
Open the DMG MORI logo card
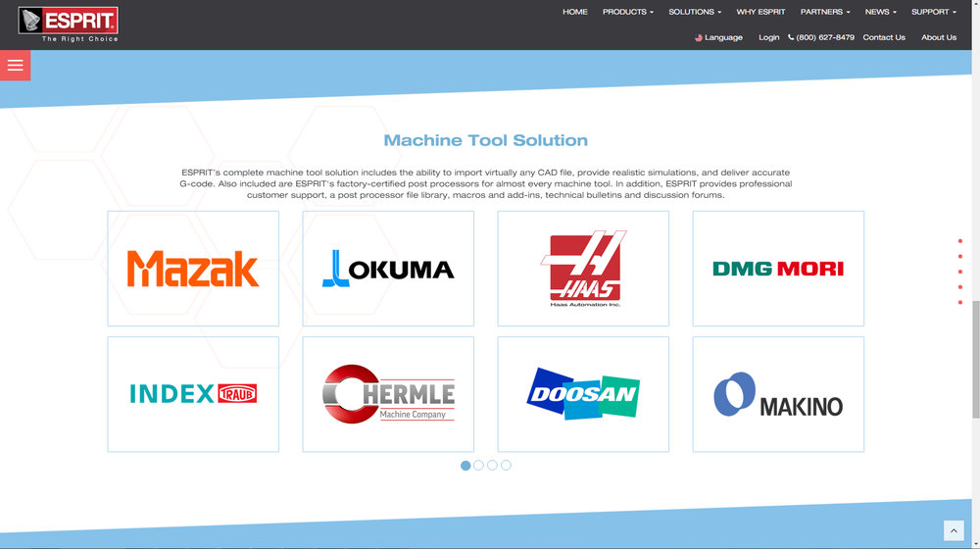(778, 269)
